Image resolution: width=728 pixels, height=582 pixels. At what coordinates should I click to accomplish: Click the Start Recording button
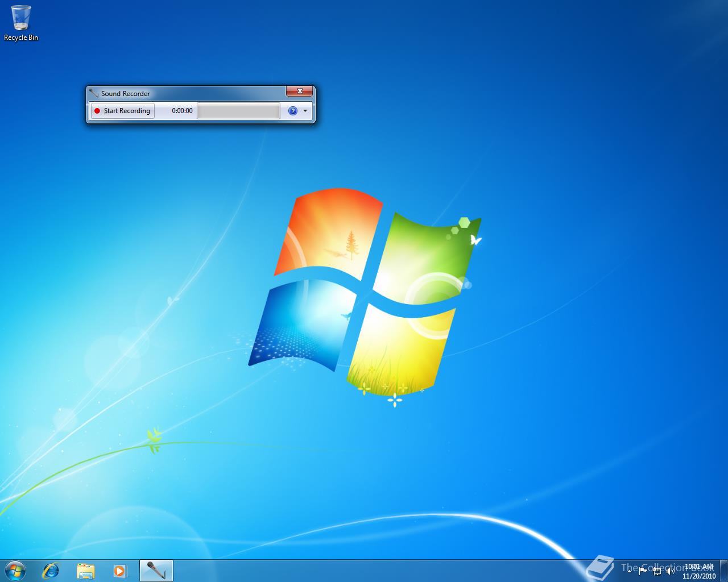122,111
